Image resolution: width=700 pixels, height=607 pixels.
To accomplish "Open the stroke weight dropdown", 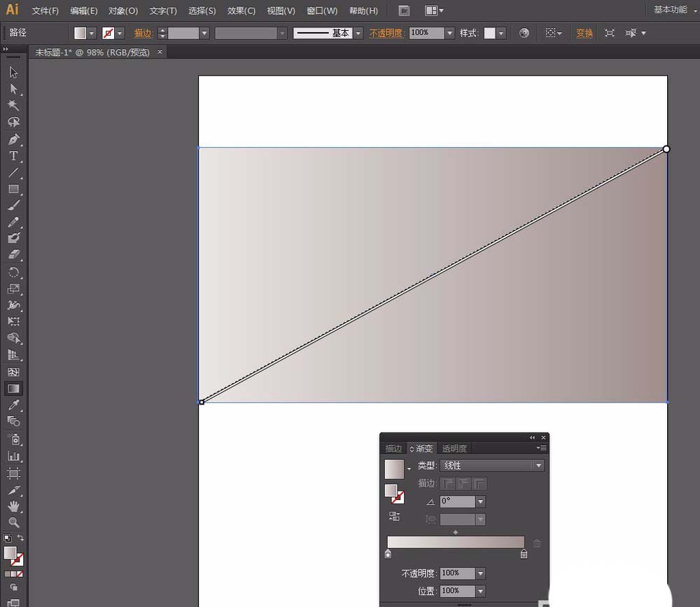I will pyautogui.click(x=204, y=33).
